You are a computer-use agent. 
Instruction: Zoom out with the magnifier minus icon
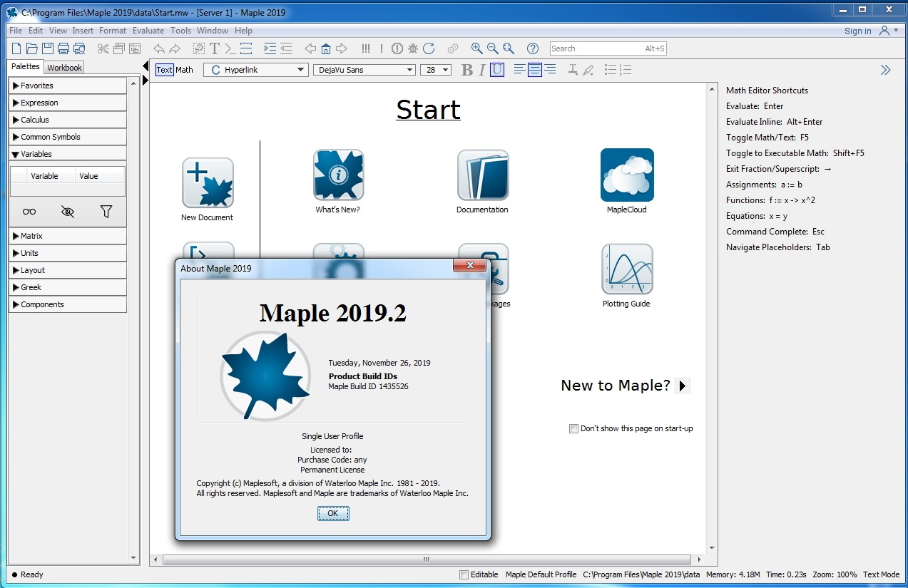(x=493, y=48)
